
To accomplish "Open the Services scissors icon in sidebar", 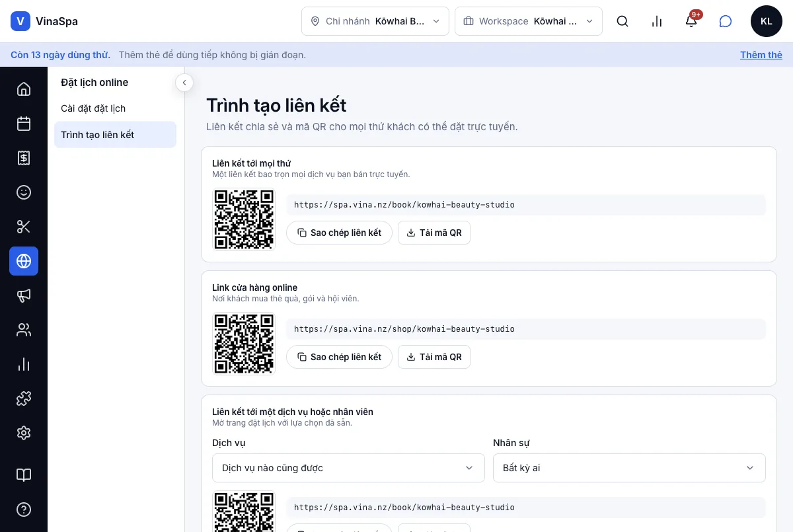I will tap(24, 226).
